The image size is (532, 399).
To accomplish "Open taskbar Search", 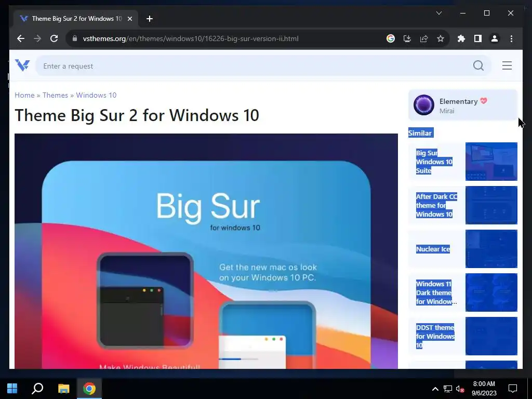I will 37,389.
